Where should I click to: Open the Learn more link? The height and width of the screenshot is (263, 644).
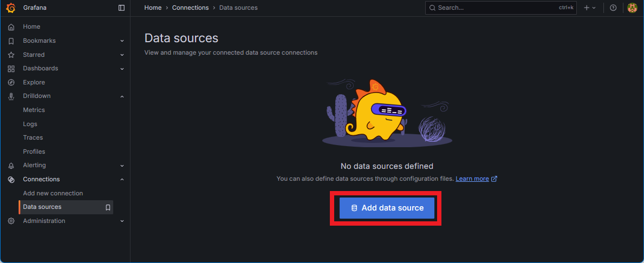tap(472, 179)
